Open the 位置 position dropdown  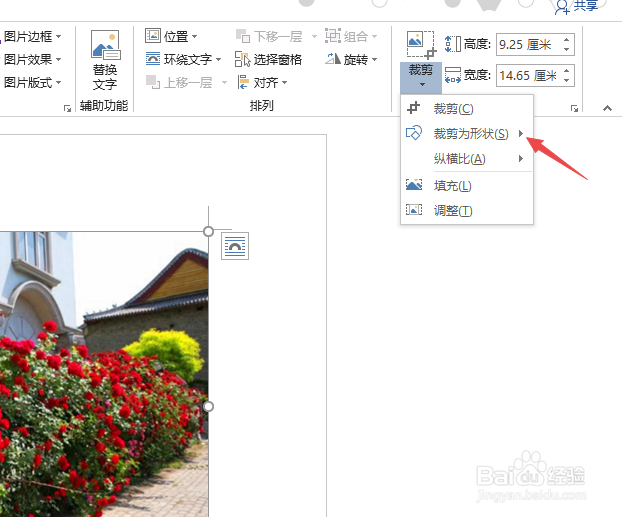coord(171,37)
